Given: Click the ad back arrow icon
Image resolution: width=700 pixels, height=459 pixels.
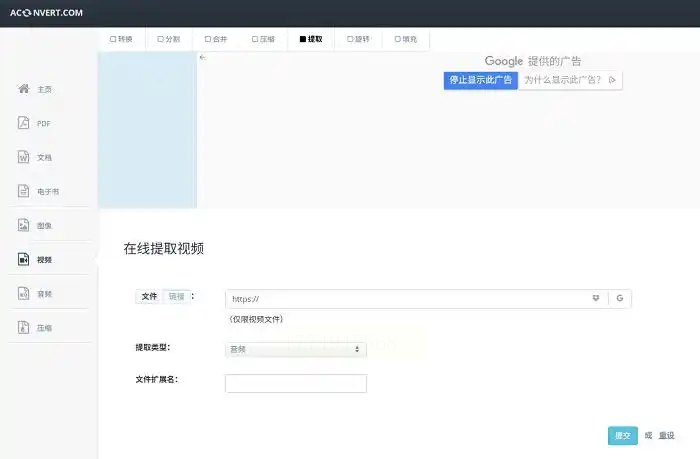Looking at the screenshot, I should pyautogui.click(x=203, y=58).
